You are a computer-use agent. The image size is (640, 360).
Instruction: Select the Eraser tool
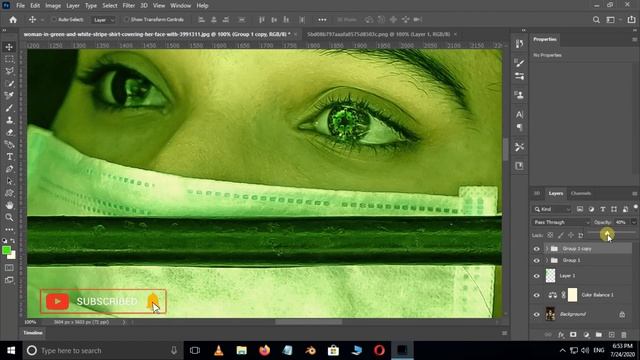point(9,132)
